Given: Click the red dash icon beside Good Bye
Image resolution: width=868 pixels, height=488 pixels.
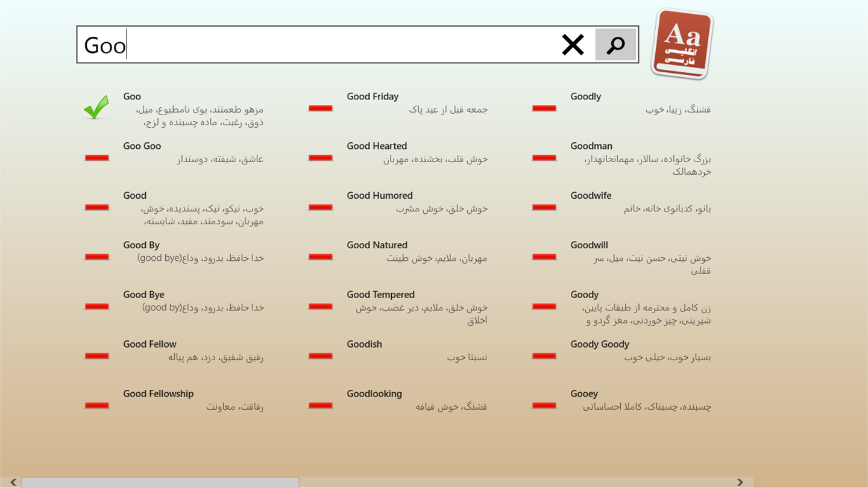Looking at the screenshot, I should tap(97, 306).
